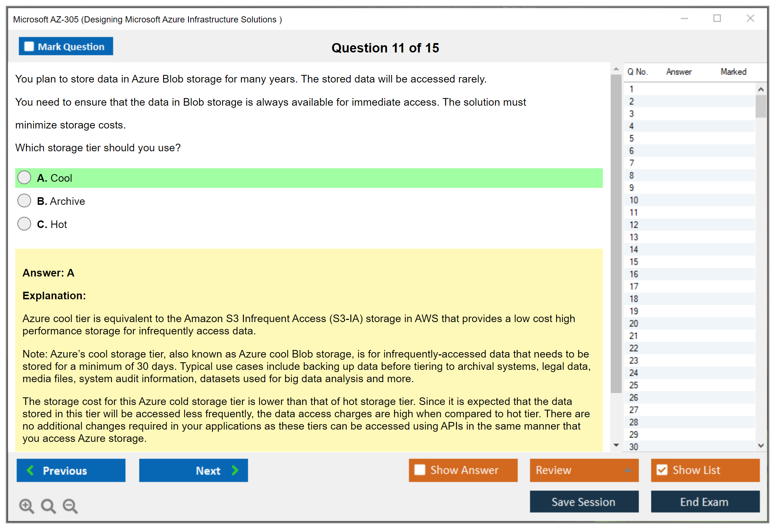Click the End Exam button
Viewport: 778px width, 532px height.
click(x=705, y=502)
